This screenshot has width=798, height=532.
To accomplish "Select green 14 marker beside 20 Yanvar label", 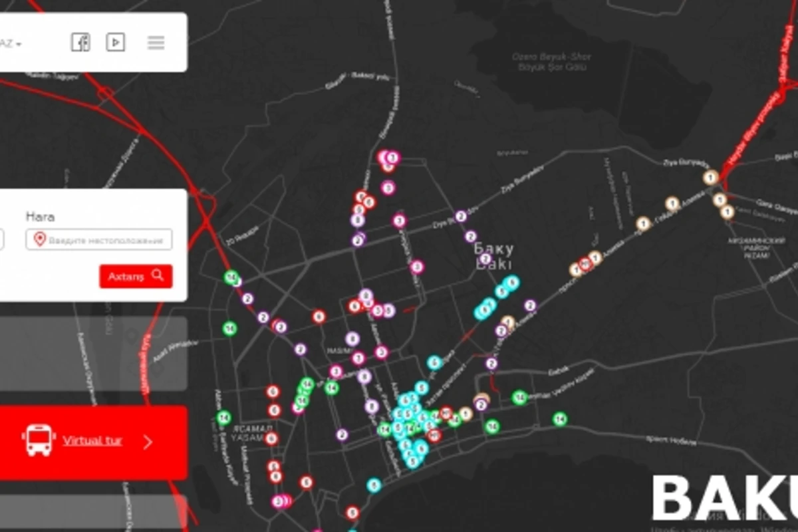I will 231,277.
